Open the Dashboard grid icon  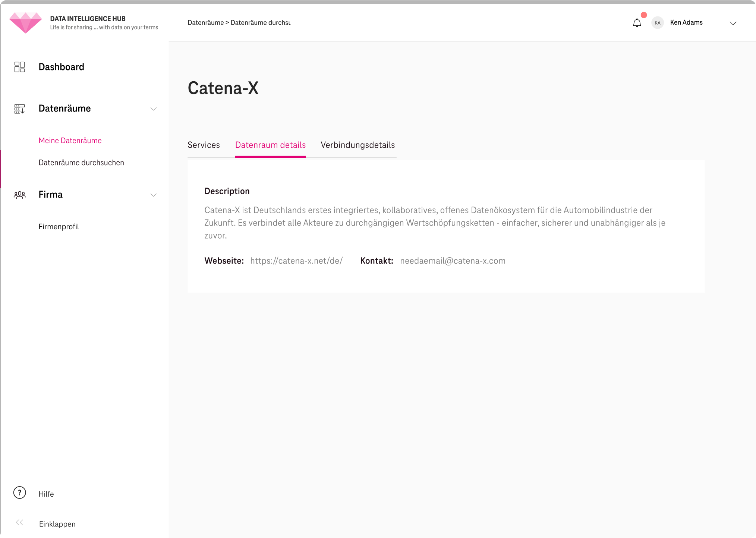19,67
